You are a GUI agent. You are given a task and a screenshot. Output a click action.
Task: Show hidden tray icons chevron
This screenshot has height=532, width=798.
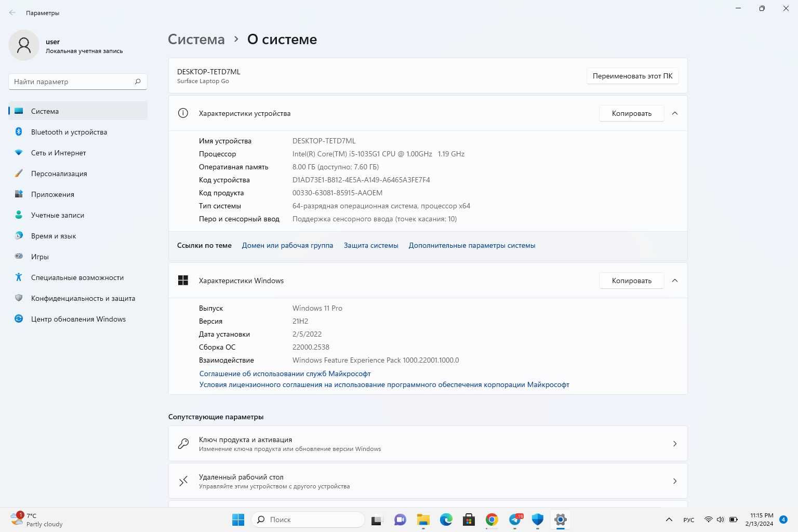click(669, 520)
